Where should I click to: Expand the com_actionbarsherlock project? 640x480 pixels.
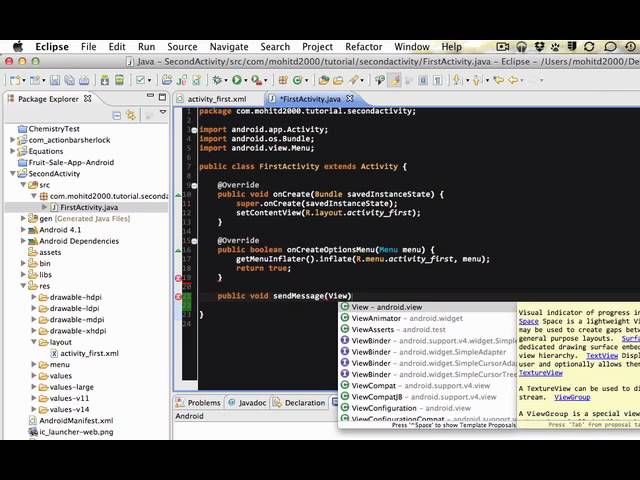pyautogui.click(x=13, y=140)
